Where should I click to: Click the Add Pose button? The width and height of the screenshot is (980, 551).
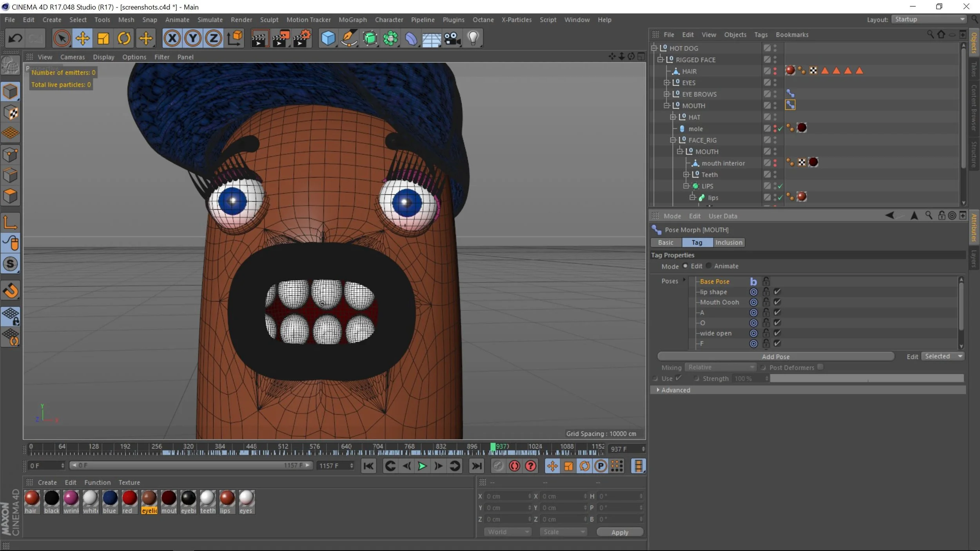775,357
